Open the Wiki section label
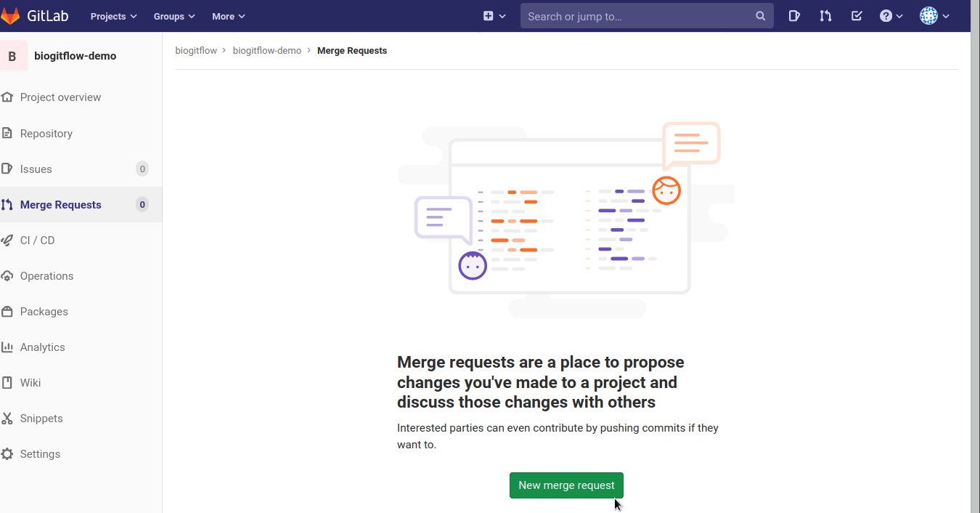980x513 pixels. tap(30, 383)
